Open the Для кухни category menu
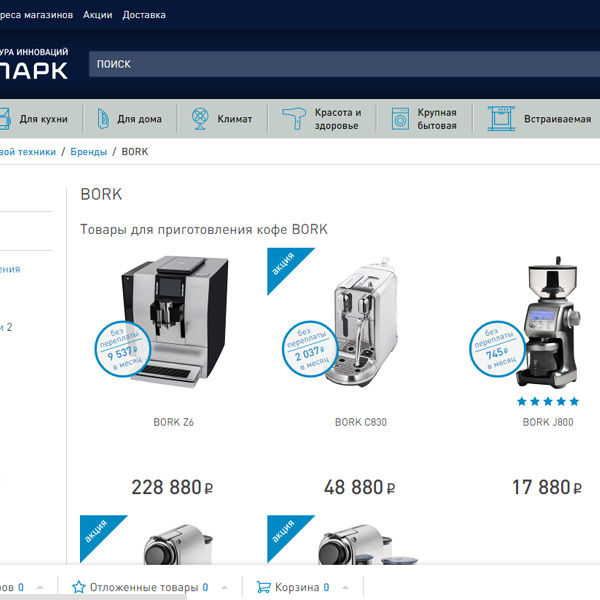Viewport: 600px width, 600px height. 44,119
